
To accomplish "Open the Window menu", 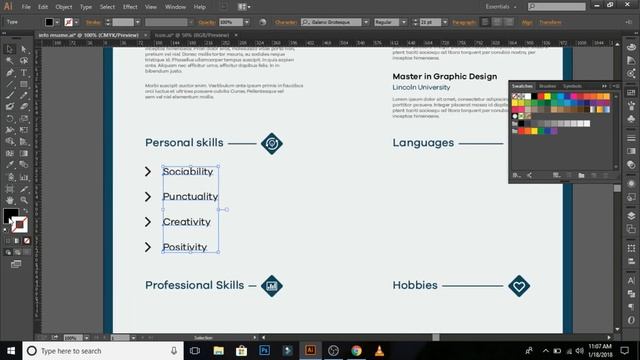I will (x=175, y=7).
